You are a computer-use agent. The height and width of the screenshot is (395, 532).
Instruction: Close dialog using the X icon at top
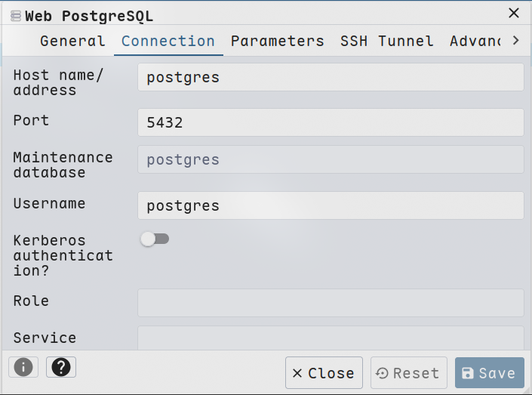click(514, 13)
